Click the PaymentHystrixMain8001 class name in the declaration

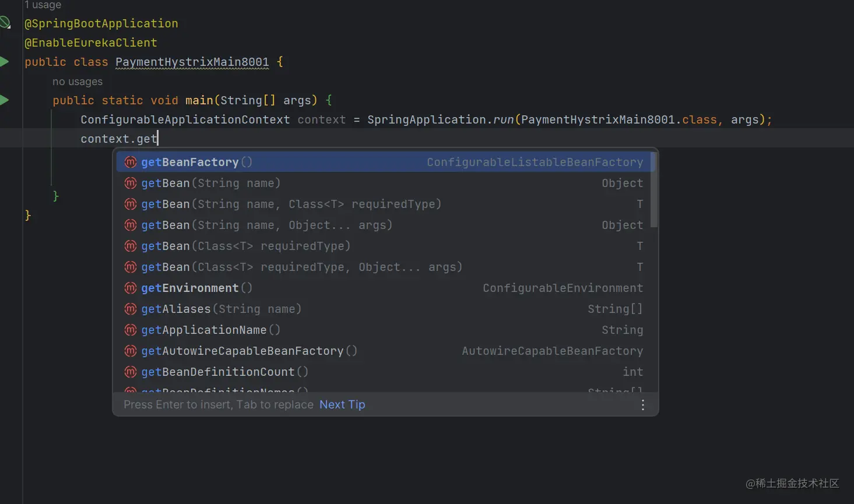point(192,62)
